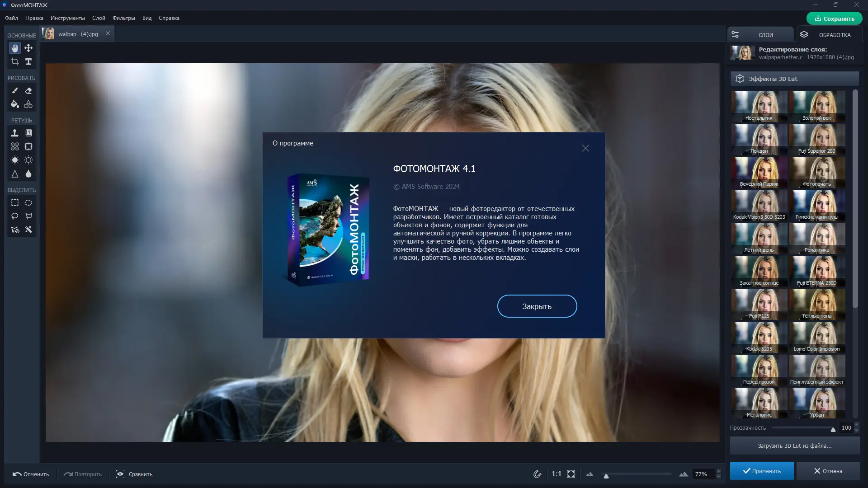Select the Fill bucket tool
Screen dimensions: 868x488
(15, 104)
